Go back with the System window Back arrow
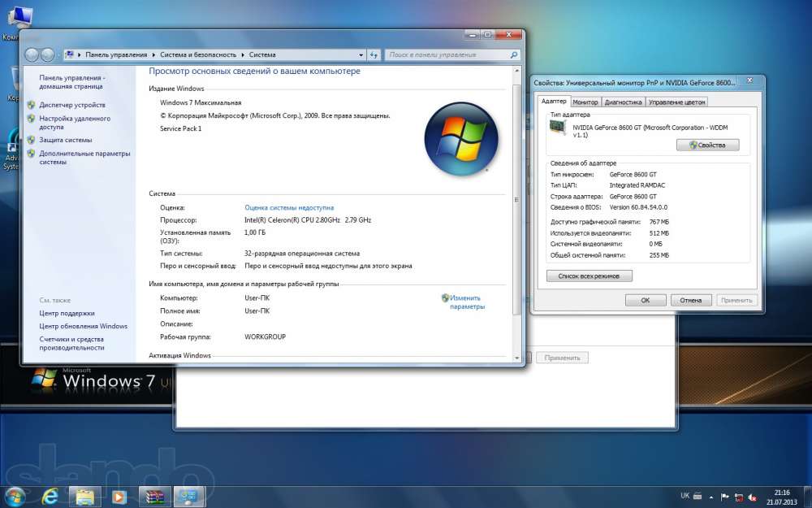The height and width of the screenshot is (508, 812). 32,54
